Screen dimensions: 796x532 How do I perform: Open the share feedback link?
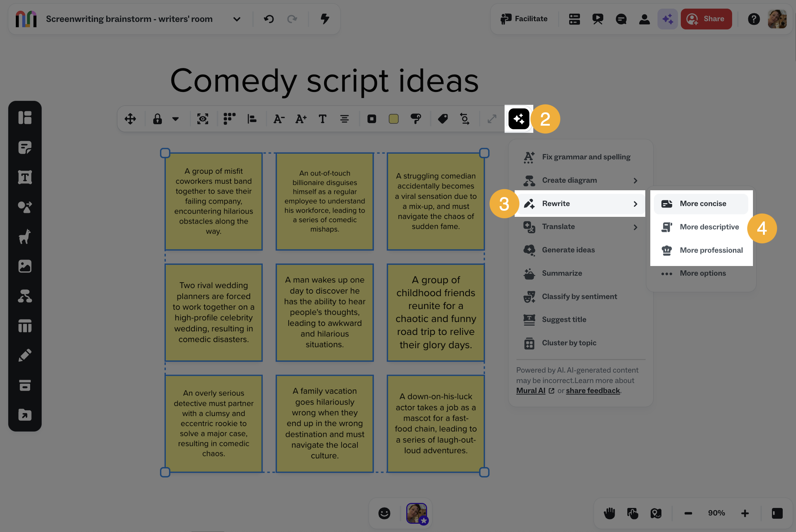point(593,391)
